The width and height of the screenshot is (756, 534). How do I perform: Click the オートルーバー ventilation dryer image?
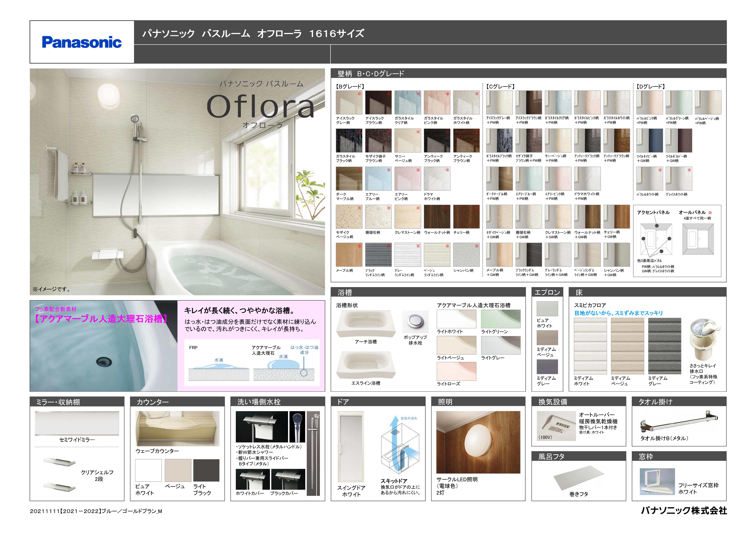coord(556,426)
